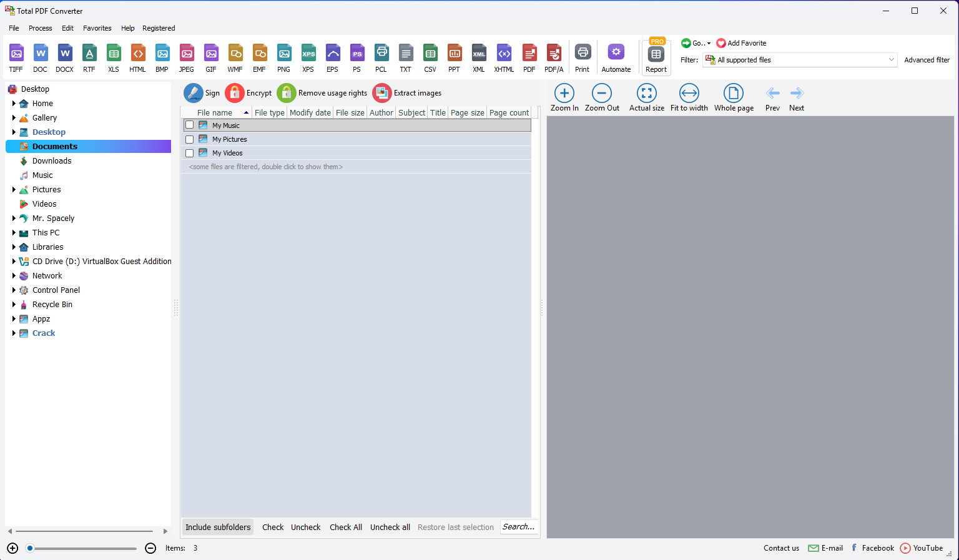Toggle Include subfolders
959x560 pixels.
pyautogui.click(x=218, y=527)
